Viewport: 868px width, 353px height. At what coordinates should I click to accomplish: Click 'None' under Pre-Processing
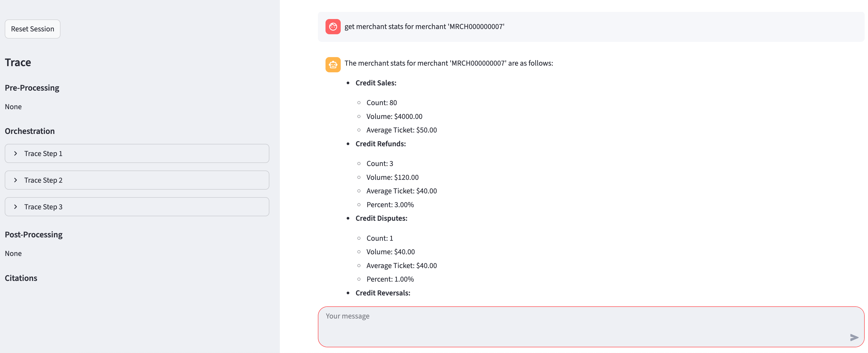point(13,107)
